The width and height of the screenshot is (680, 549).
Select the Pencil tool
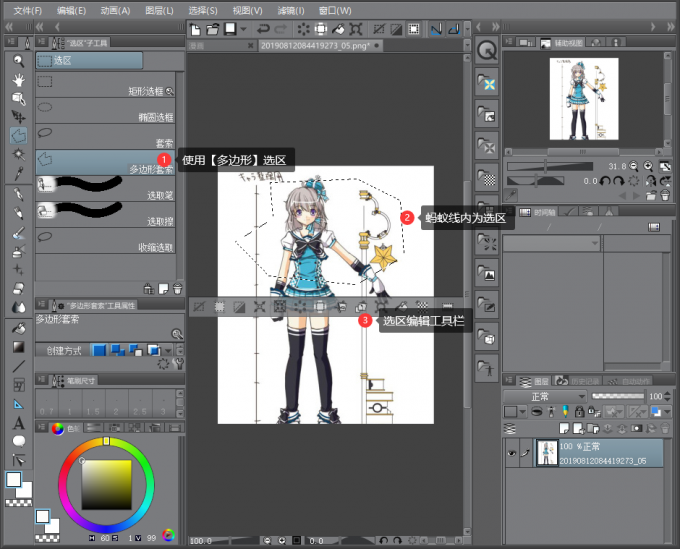pos(18,212)
